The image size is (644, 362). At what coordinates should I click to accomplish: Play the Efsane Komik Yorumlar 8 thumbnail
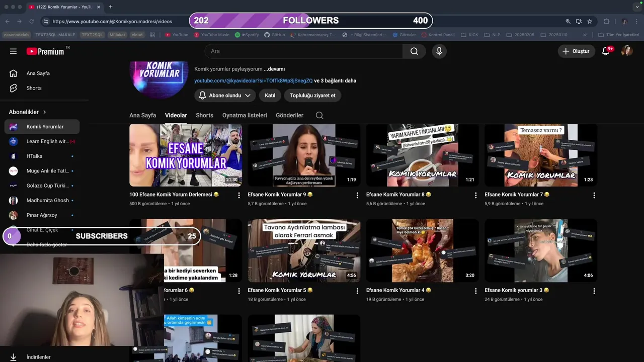423,155
